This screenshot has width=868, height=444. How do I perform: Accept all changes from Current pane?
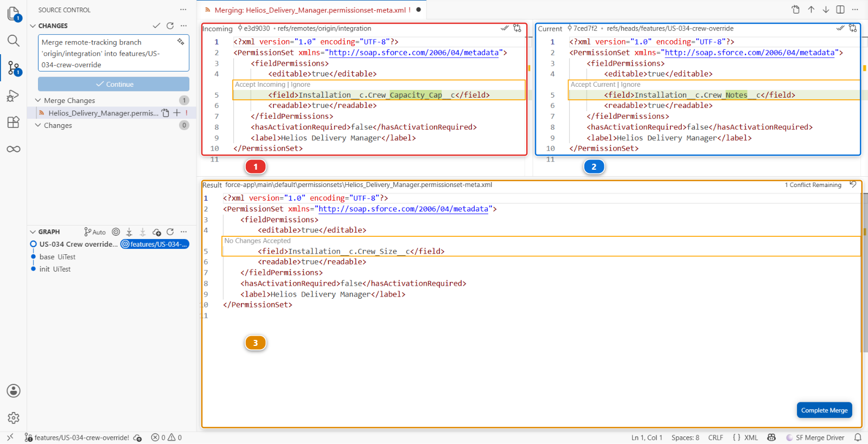(840, 28)
